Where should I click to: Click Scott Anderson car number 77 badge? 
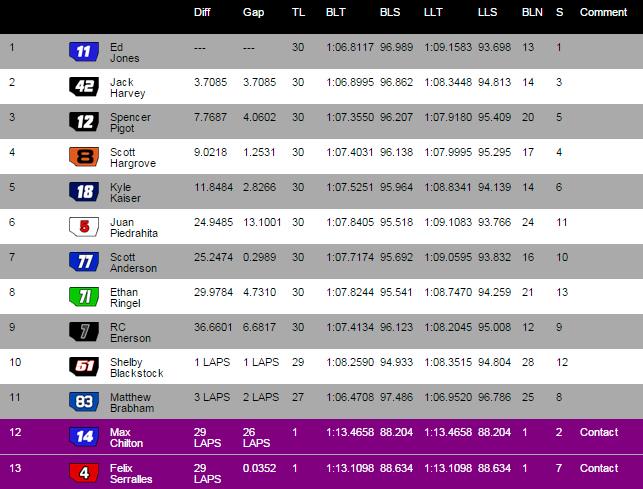click(84, 262)
